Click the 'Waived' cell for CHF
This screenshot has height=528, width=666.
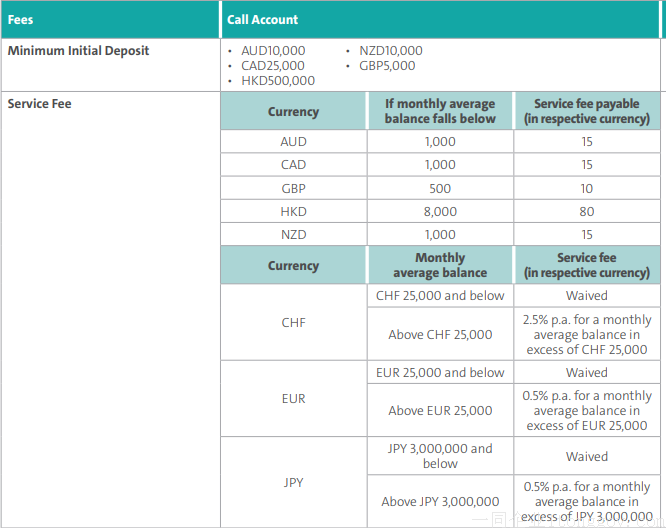coord(587,295)
